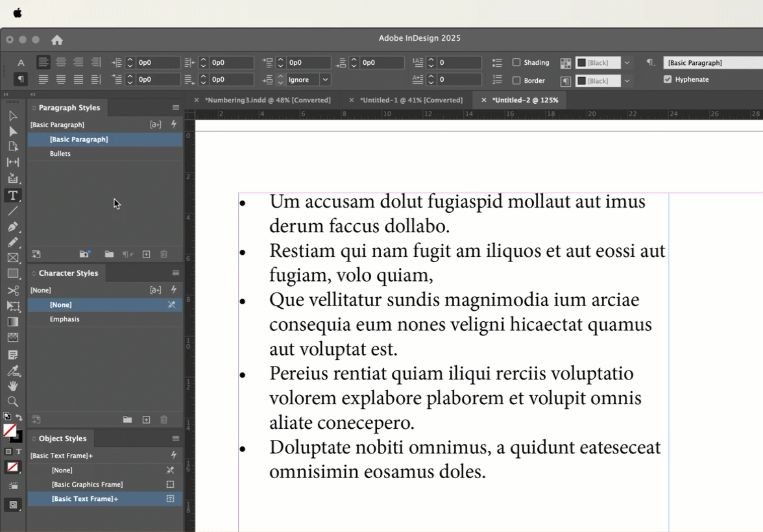
Task: Close the Untitled-1 document tab
Action: coord(352,100)
